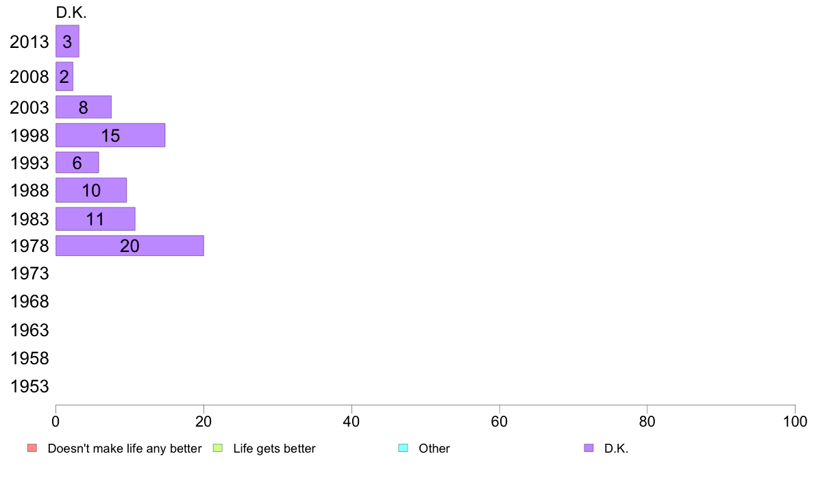Click the 1953 year axis label
Viewport: 814px width, 504px height.
tap(29, 386)
